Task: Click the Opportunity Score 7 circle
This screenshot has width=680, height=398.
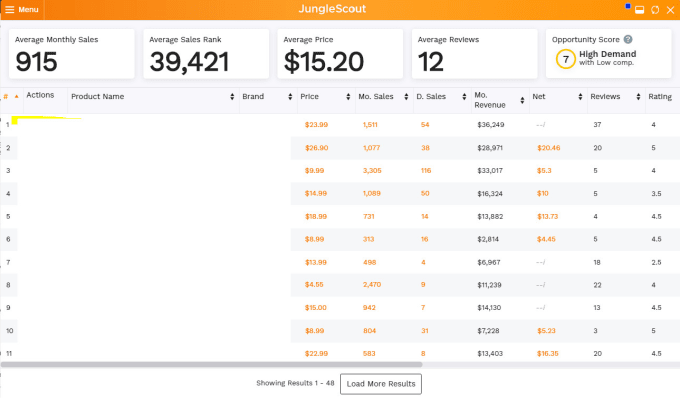Action: coord(566,59)
